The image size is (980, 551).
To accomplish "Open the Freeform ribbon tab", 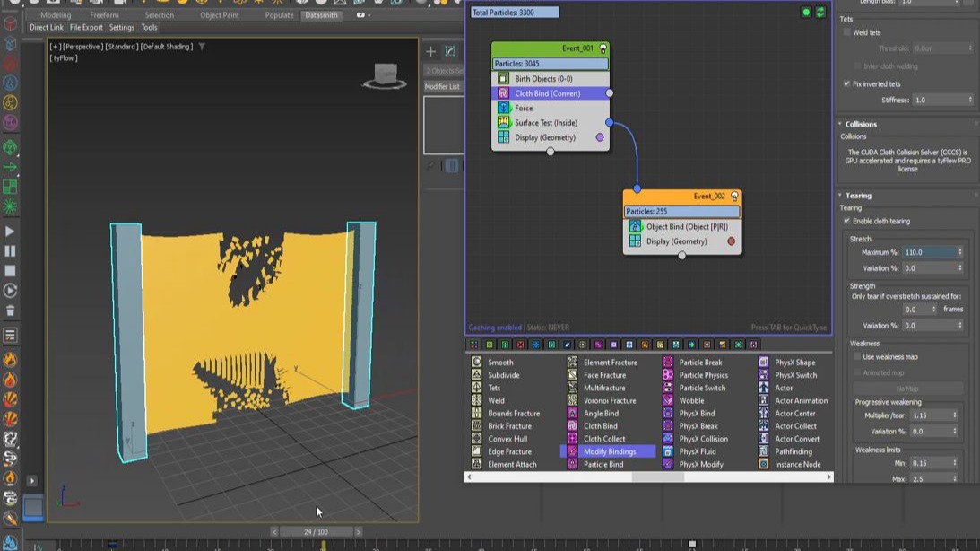I will click(x=104, y=15).
